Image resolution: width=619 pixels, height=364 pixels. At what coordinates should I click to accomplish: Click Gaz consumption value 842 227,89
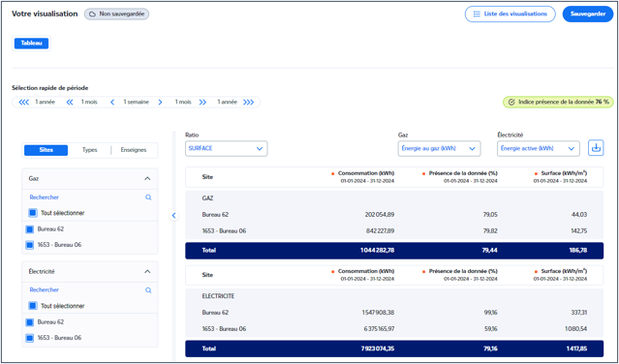[380, 231]
